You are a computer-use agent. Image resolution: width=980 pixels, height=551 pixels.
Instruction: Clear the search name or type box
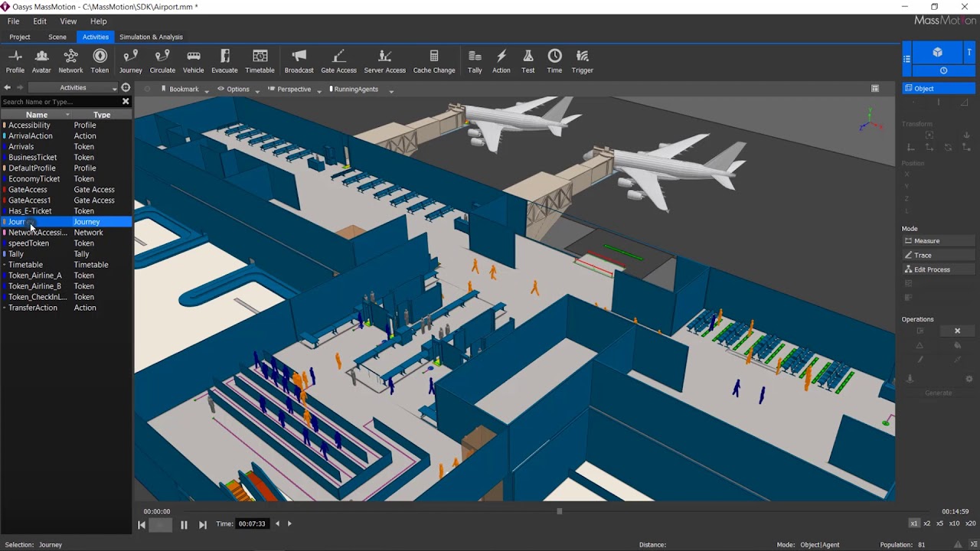pyautogui.click(x=126, y=101)
